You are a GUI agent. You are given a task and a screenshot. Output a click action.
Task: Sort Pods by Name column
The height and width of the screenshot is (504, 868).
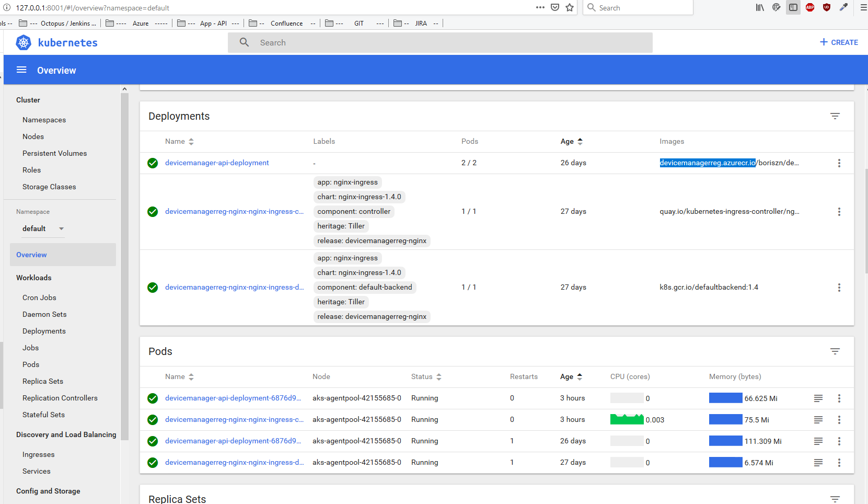179,376
